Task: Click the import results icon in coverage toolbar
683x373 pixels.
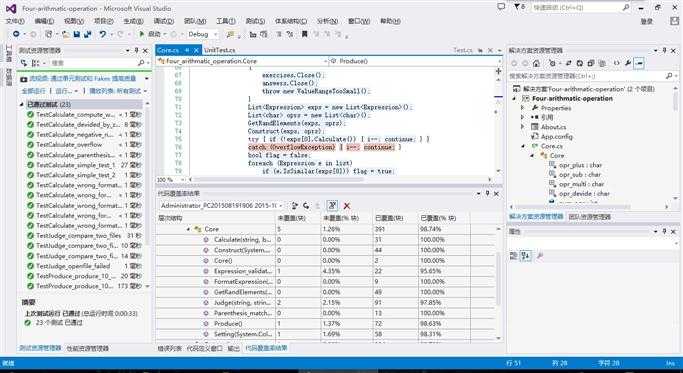Action: click(306, 206)
